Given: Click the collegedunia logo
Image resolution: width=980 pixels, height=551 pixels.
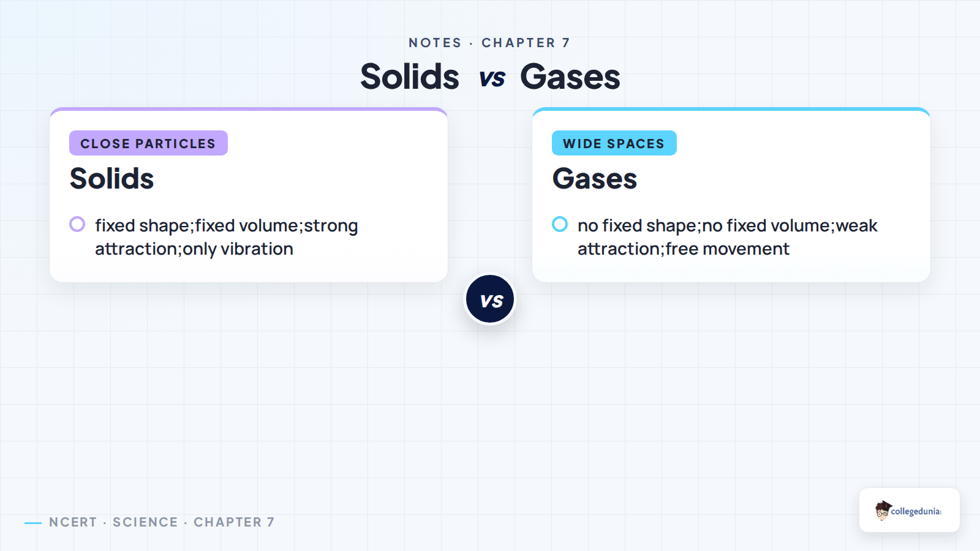Looking at the screenshot, I should 909,510.
